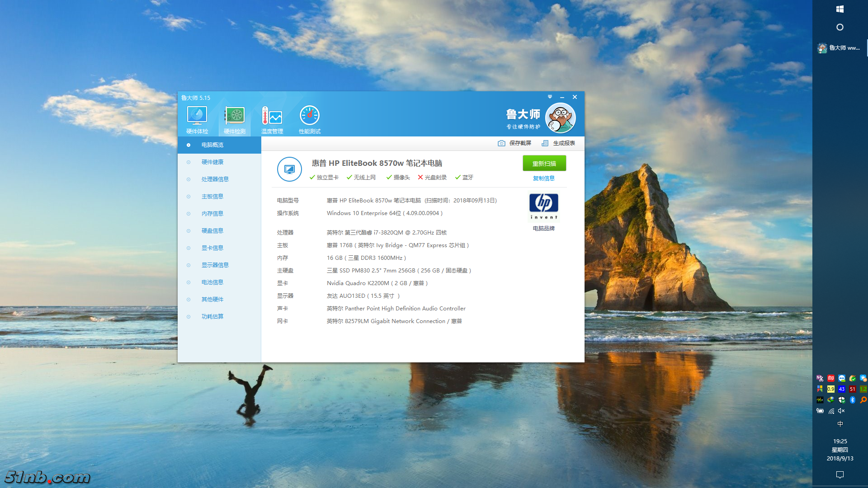Select 电池信息 in the sidebar
The height and width of the screenshot is (488, 868).
point(219,282)
